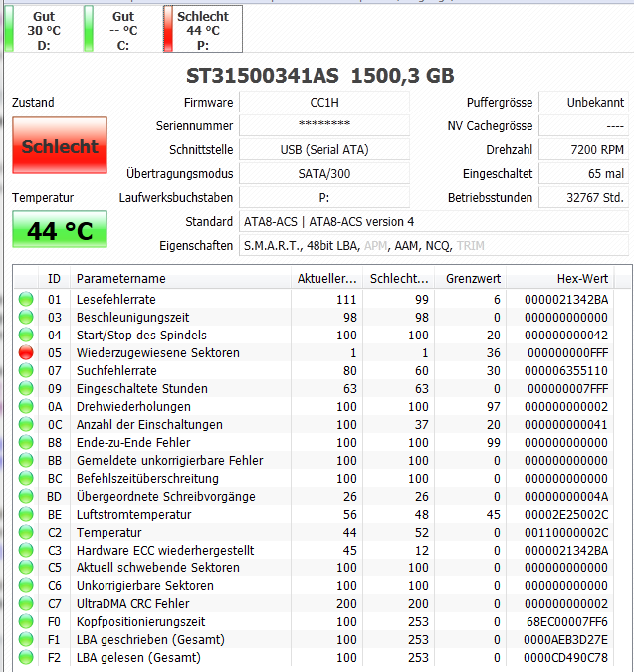This screenshot has width=634, height=672.
Task: Click green status icon for Beschleunigungszeit
Action: (x=26, y=317)
